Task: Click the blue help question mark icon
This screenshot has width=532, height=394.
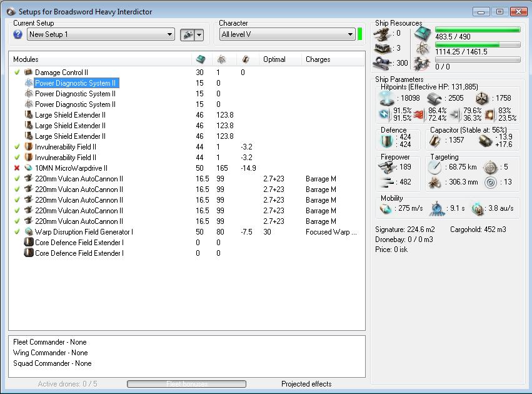Action: pyautogui.click(x=18, y=34)
